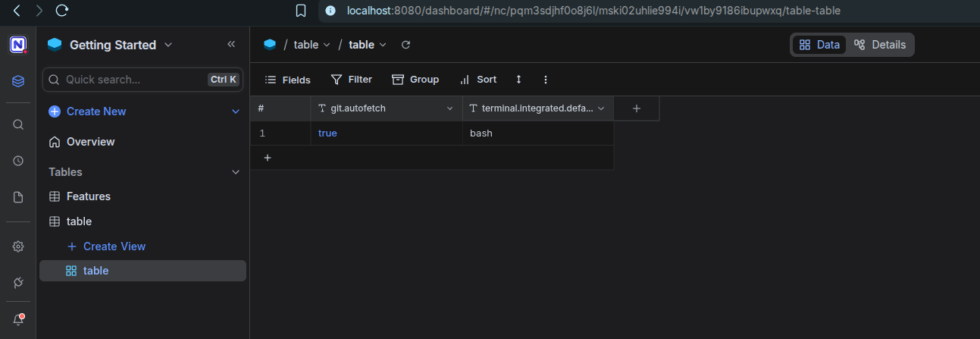Select the 'table' grid view item
Viewport: 980px width, 339px height.
pos(142,271)
